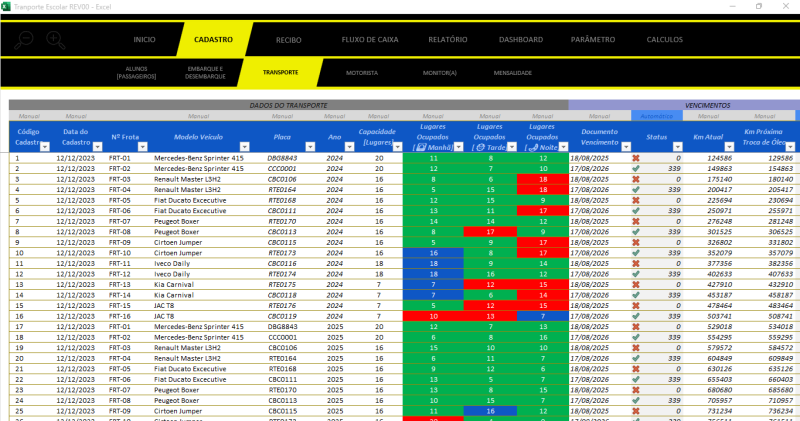This screenshot has height=421, width=800.
Task: Click the red X status icon in row 1
Action: (635, 158)
